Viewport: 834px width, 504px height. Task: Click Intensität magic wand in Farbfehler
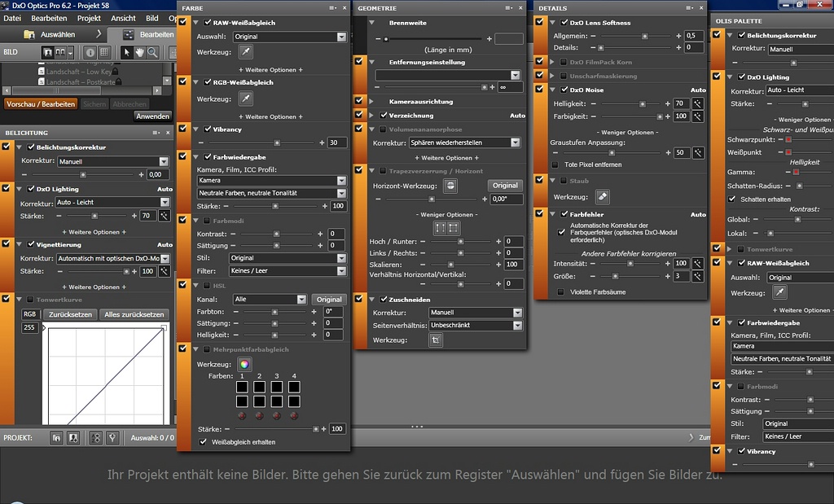coord(697,263)
